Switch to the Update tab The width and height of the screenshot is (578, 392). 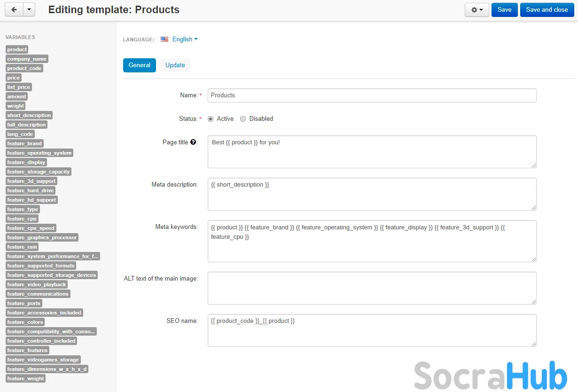tap(175, 65)
